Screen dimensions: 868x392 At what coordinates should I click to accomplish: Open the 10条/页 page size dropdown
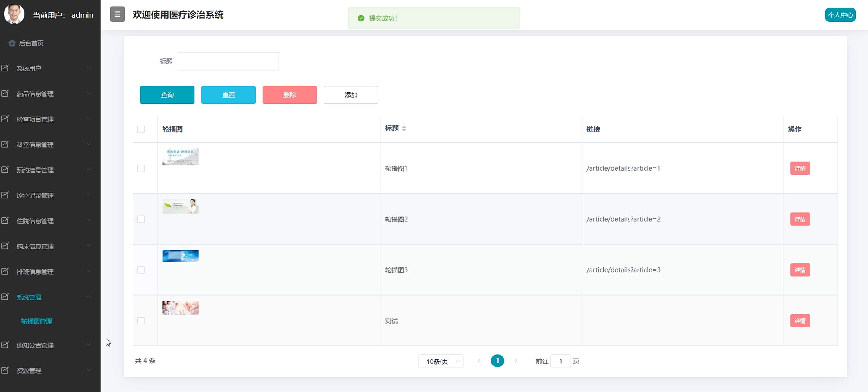(440, 361)
